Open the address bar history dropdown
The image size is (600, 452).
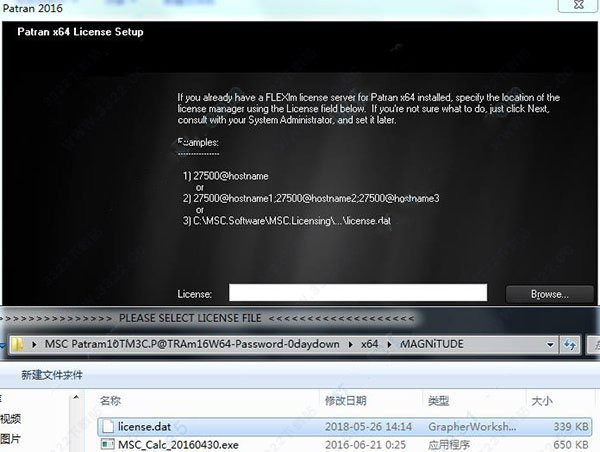coord(550,344)
